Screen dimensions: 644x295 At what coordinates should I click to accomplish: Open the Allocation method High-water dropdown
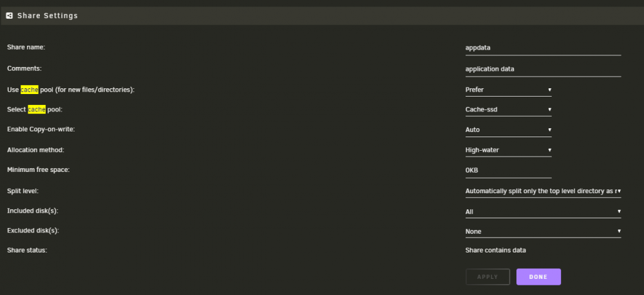point(508,150)
